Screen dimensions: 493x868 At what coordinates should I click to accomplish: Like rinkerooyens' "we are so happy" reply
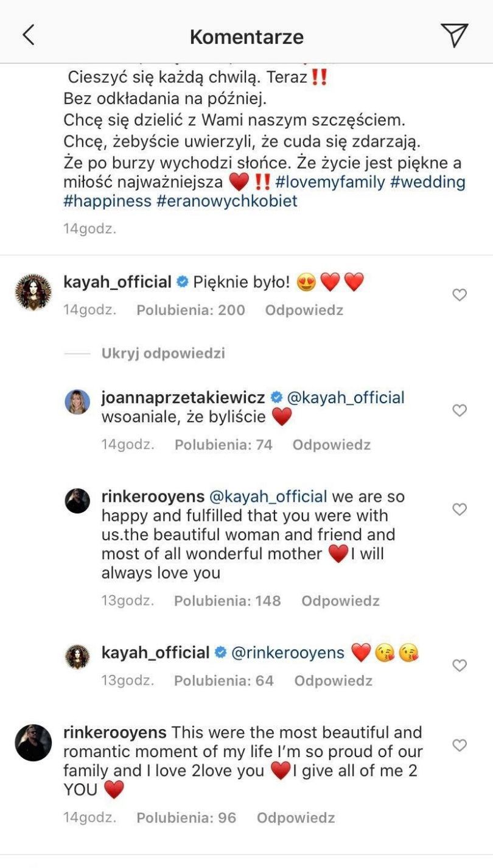click(x=460, y=509)
